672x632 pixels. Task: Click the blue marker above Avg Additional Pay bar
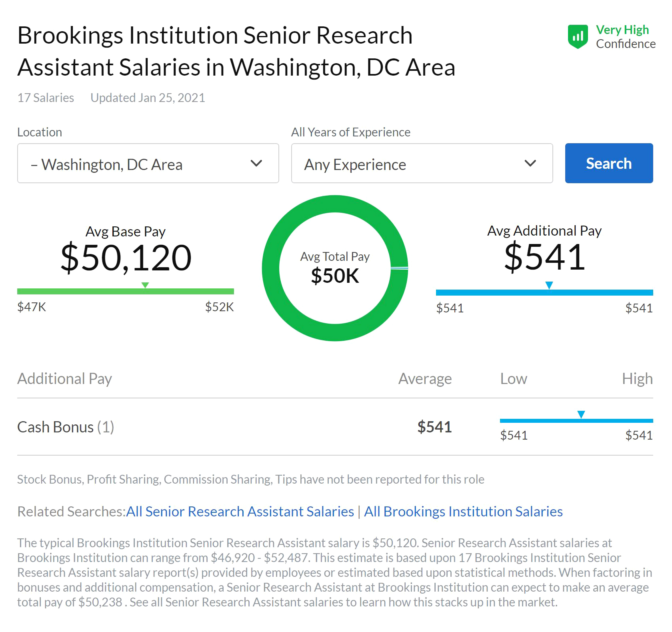tap(549, 285)
